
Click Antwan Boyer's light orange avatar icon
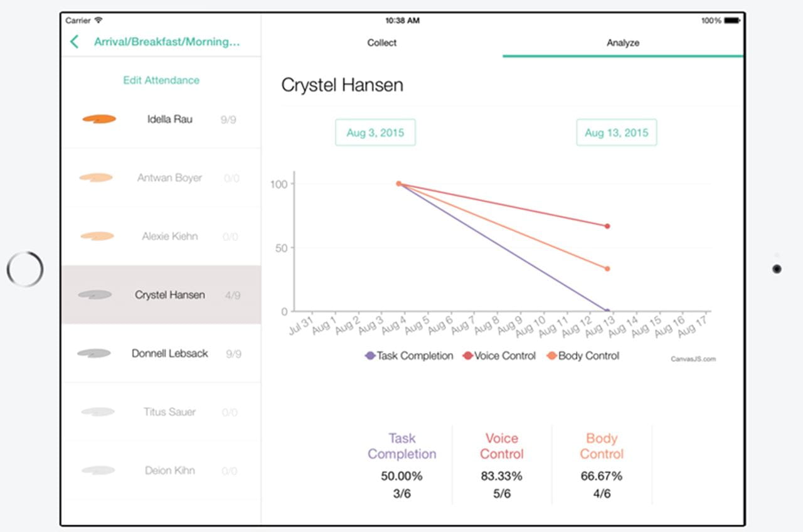click(96, 178)
